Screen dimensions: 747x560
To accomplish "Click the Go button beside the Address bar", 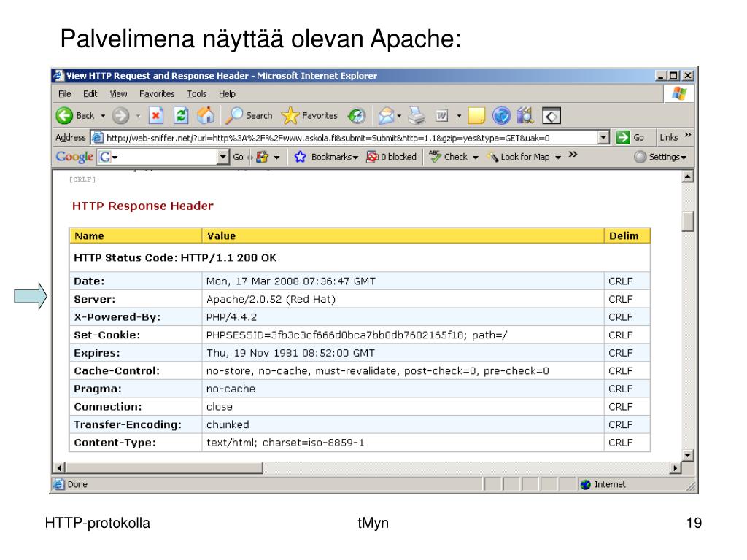I will pos(630,138).
